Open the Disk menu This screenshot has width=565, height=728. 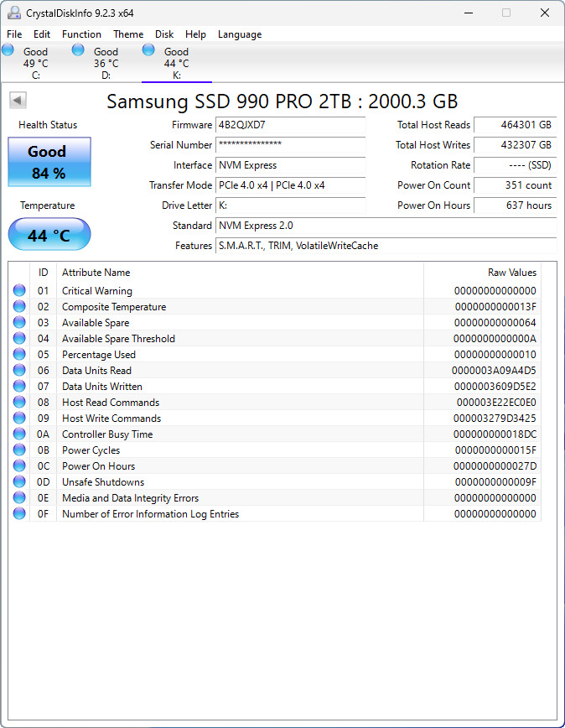pyautogui.click(x=164, y=34)
